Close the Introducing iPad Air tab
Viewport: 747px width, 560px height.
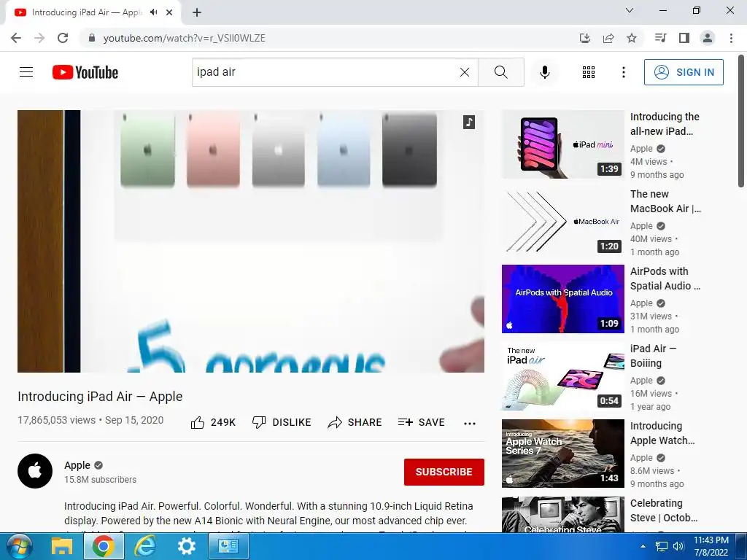pos(169,12)
